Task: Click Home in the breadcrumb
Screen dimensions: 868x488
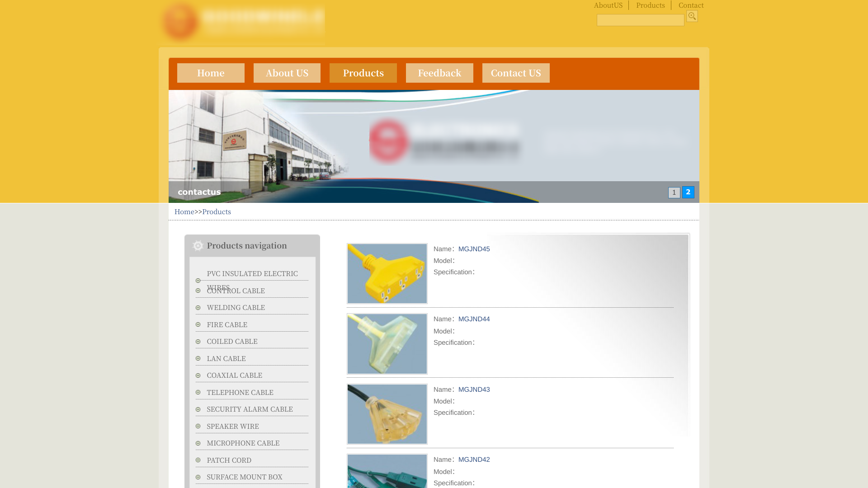Action: (184, 211)
